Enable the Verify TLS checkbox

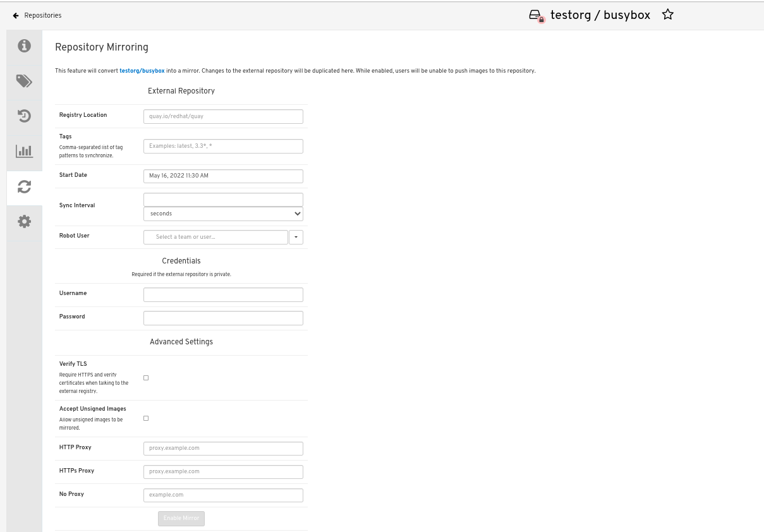point(146,378)
